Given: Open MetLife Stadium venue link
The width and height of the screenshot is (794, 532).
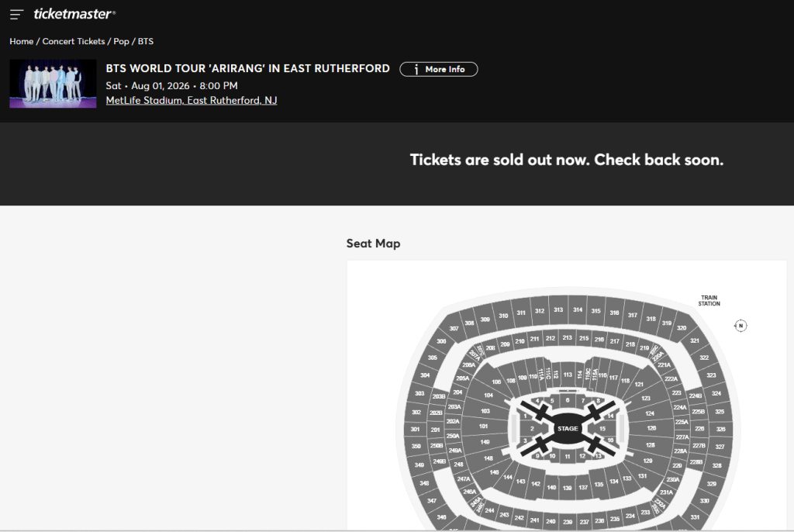Looking at the screenshot, I should pyautogui.click(x=192, y=101).
